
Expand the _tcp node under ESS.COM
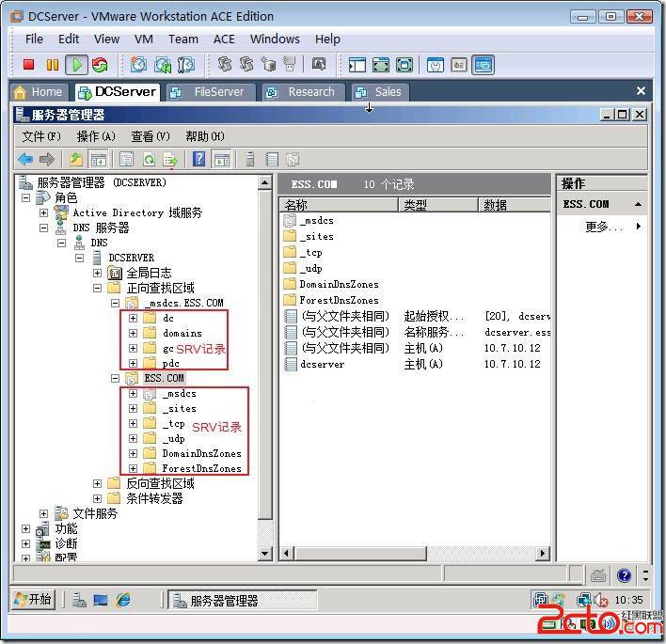click(133, 423)
